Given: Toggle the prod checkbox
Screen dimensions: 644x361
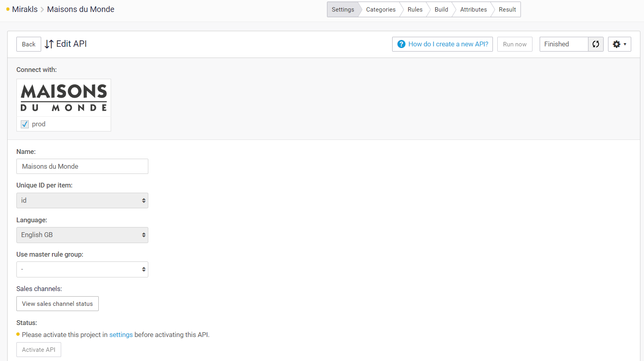Looking at the screenshot, I should tap(25, 124).
